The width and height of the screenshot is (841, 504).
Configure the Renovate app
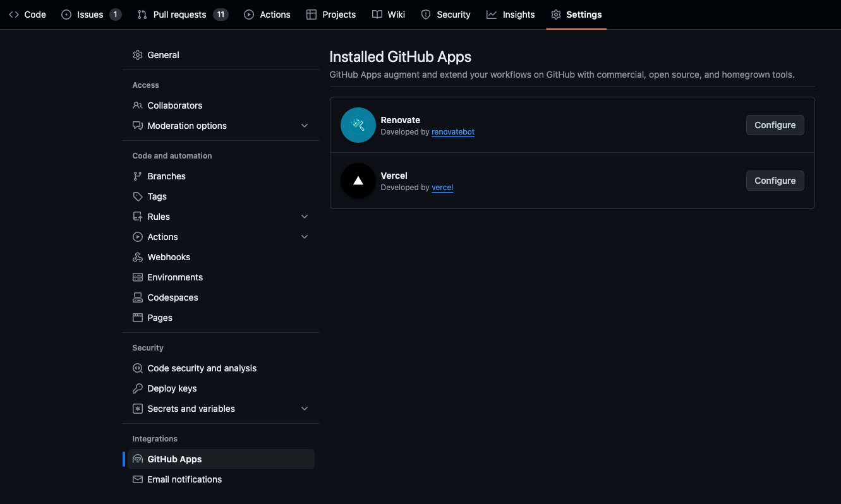(775, 125)
